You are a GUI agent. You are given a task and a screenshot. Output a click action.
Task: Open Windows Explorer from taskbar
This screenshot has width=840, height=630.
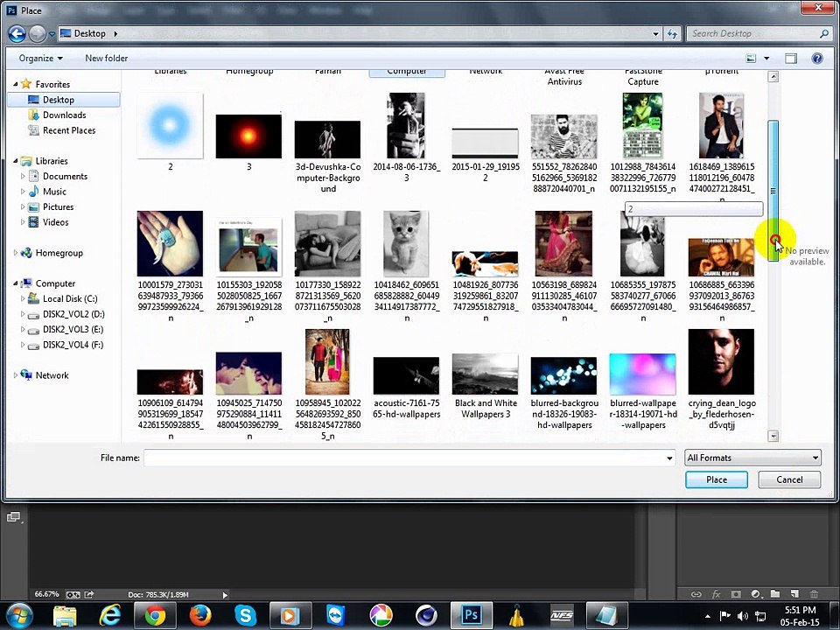tap(65, 616)
